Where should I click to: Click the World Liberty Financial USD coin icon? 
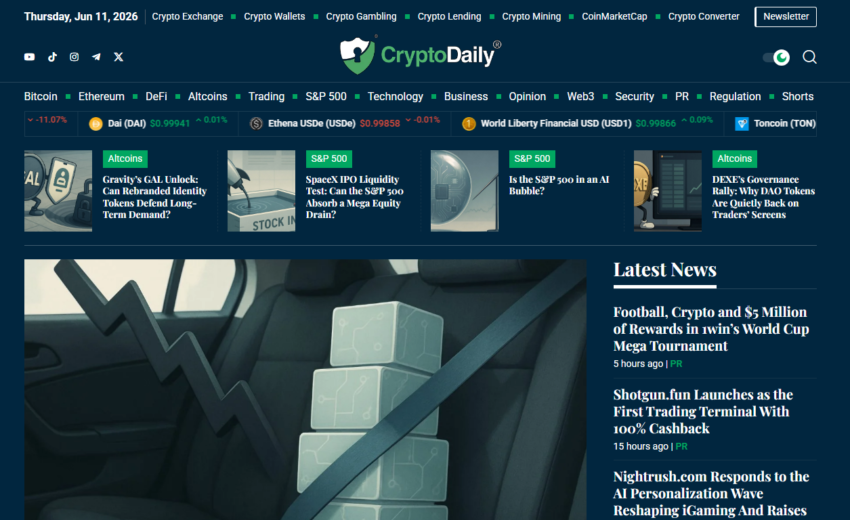[468, 124]
